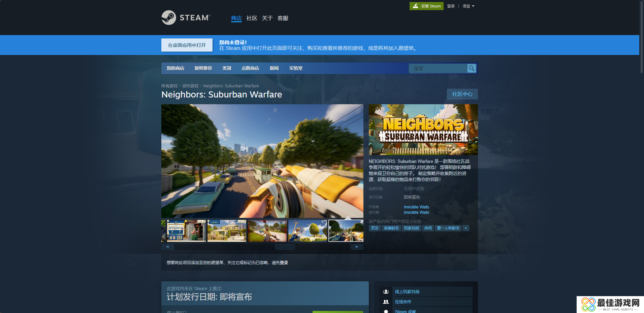The image size is (644, 313).
Task: Switch to the 社区 top navigation tab
Action: pyautogui.click(x=252, y=18)
